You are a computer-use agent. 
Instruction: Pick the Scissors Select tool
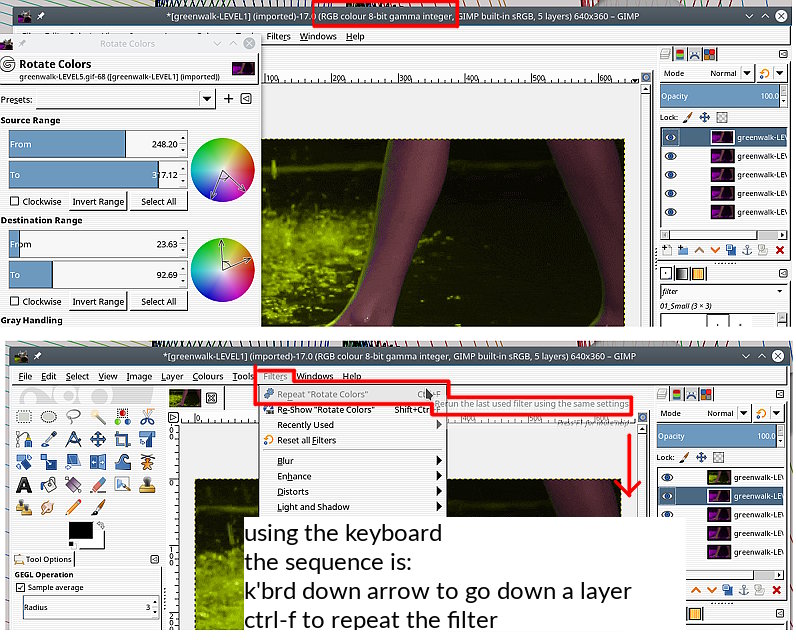click(x=147, y=416)
